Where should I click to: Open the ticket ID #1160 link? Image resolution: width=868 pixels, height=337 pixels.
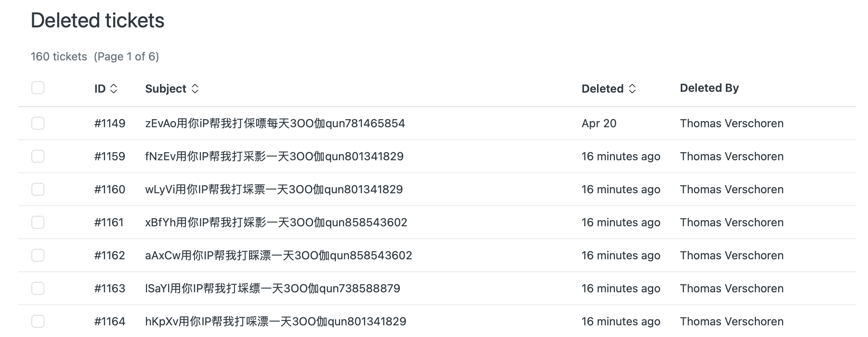110,189
